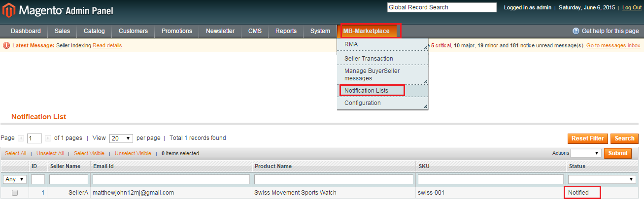Open the Customers menu
644x205 pixels.
point(133,31)
